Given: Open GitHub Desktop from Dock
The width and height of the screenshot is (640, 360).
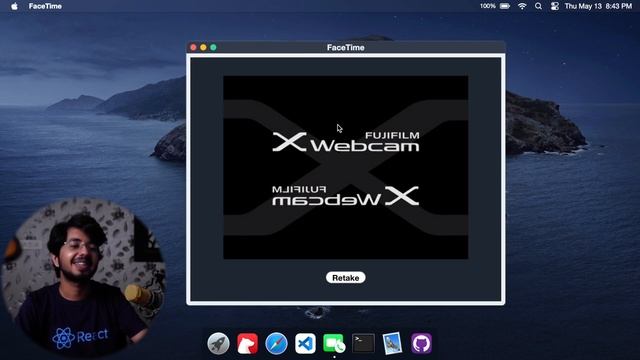Looking at the screenshot, I should click(421, 343).
